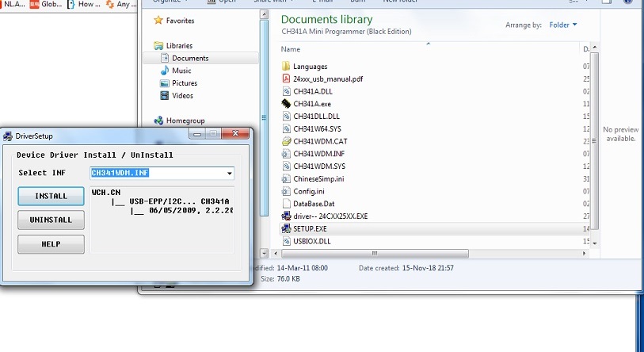The height and width of the screenshot is (352, 644).
Task: Open the Pictures library
Action: coord(185,83)
